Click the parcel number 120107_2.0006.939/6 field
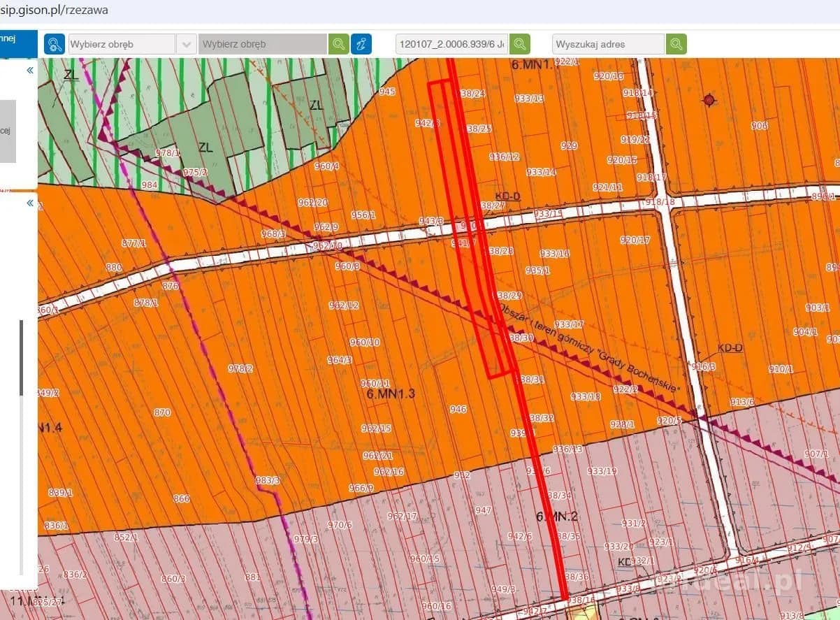The height and width of the screenshot is (620, 840). (x=452, y=44)
